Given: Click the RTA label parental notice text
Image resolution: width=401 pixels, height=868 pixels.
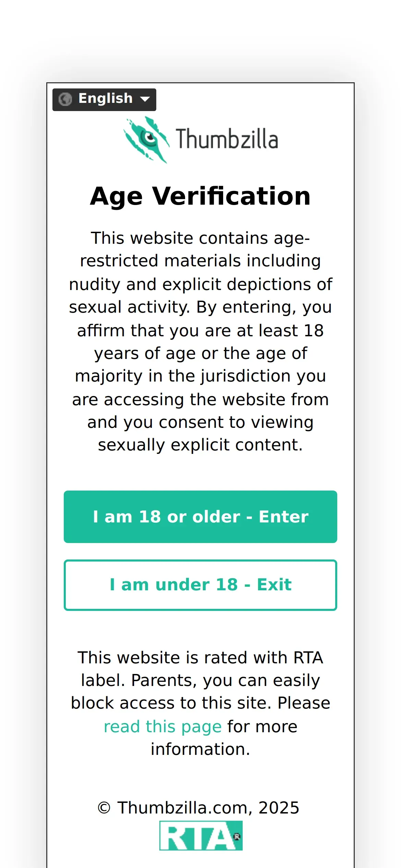Looking at the screenshot, I should (200, 703).
